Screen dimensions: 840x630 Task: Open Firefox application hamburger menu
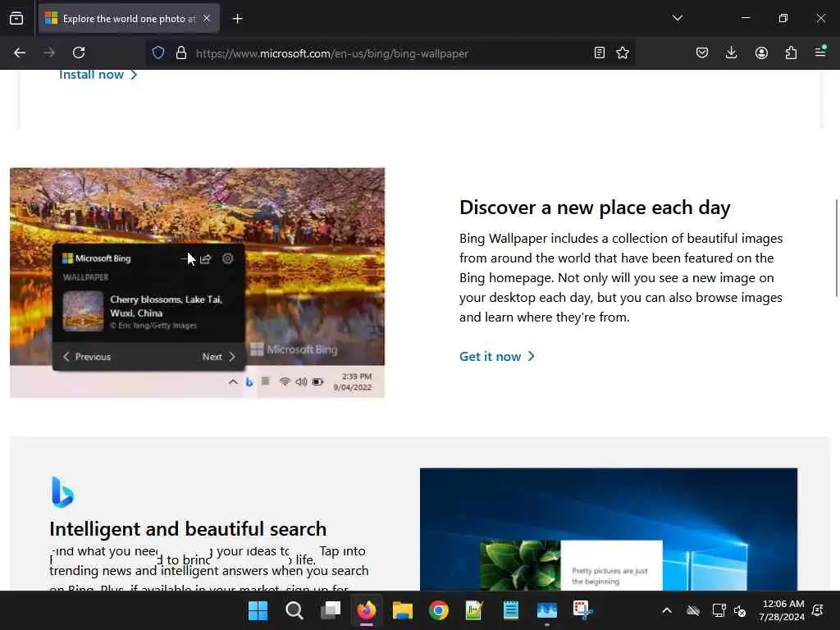pyautogui.click(x=820, y=52)
